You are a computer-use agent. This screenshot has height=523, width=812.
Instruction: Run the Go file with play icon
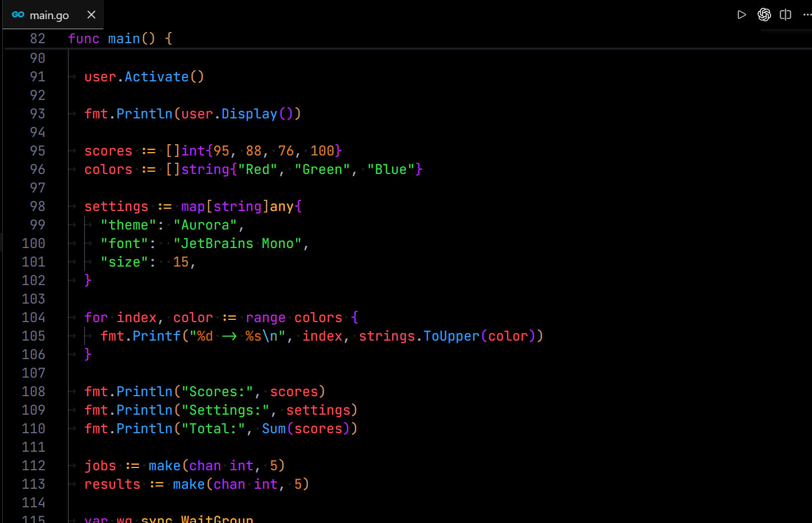click(x=741, y=15)
